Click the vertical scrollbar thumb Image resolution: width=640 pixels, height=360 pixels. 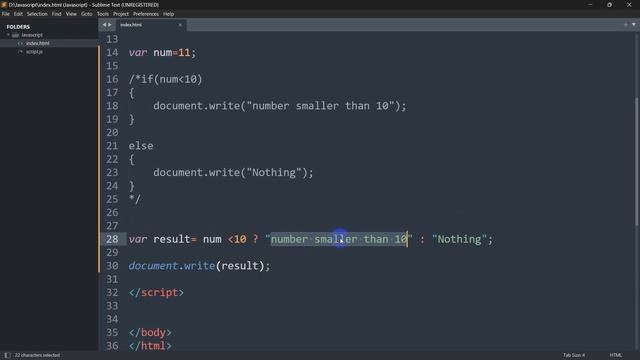[x=637, y=161]
